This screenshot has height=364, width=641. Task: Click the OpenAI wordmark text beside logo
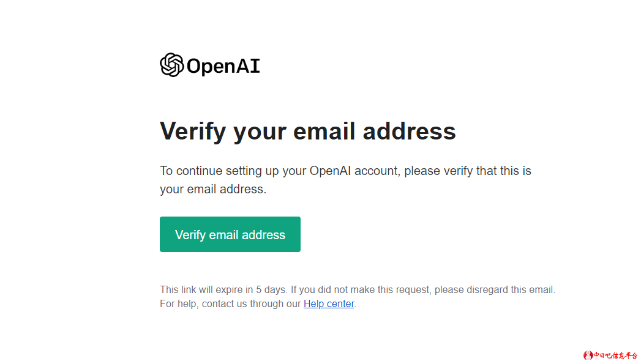[x=223, y=66]
